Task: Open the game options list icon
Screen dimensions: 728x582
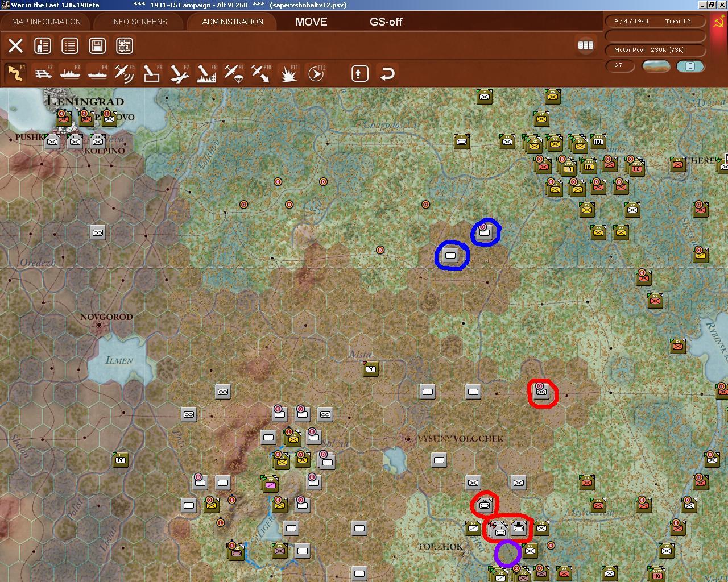Action: coord(70,45)
